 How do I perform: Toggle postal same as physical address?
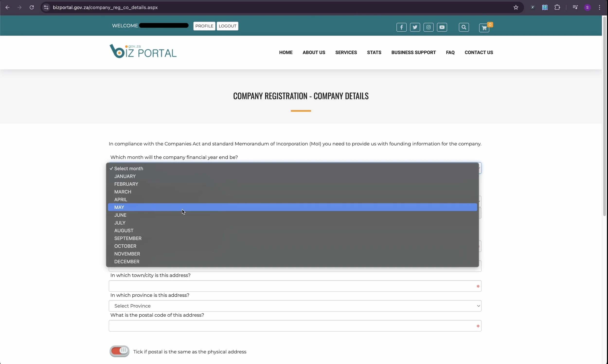pos(119,351)
